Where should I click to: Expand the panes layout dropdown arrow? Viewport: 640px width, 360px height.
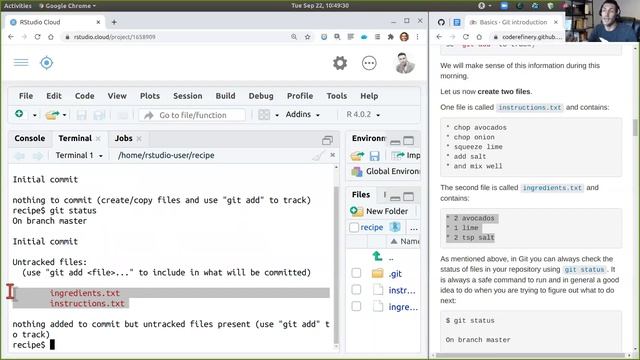point(277,116)
